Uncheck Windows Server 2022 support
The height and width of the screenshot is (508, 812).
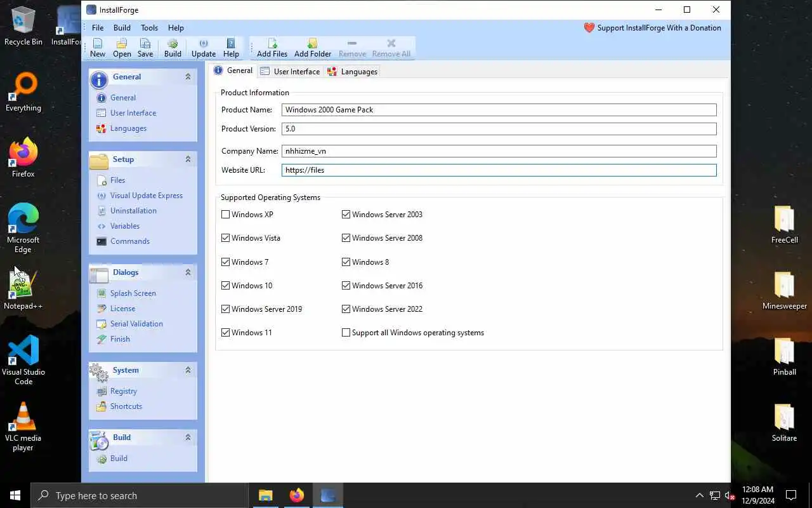pos(346,309)
